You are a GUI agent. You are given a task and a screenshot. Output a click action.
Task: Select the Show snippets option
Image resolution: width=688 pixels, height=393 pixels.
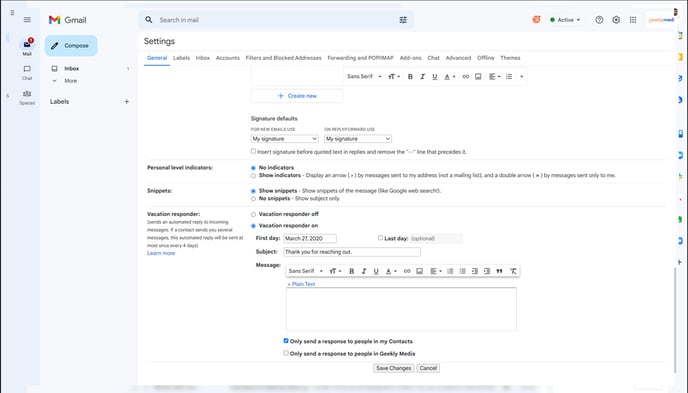point(253,191)
